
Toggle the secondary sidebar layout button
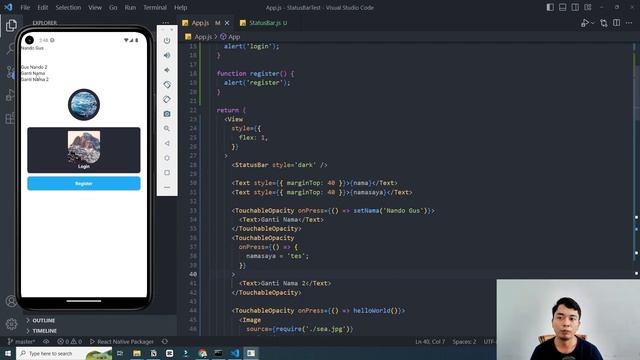click(x=575, y=7)
